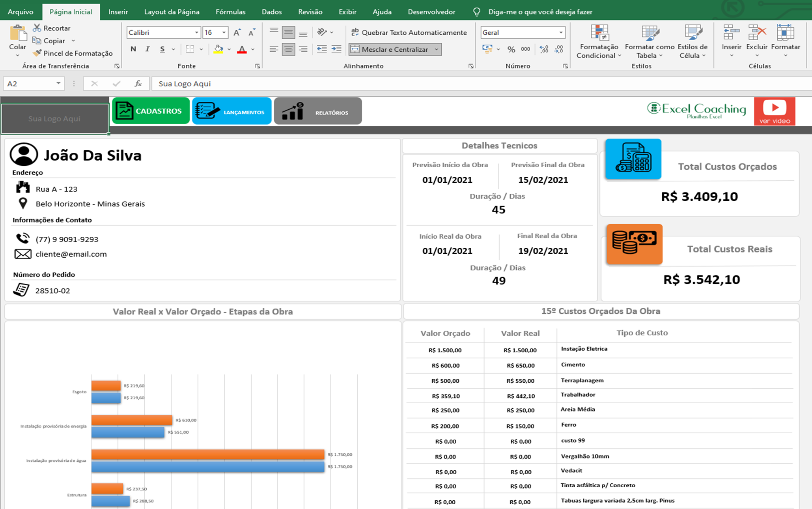Open the Mesclar e Centralizar dropdown arrow

436,49
